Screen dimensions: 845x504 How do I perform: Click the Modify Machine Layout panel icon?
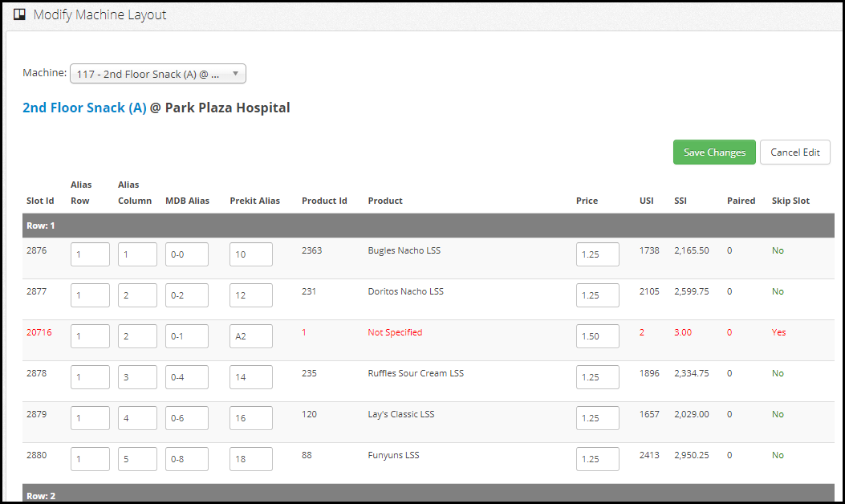(19, 14)
